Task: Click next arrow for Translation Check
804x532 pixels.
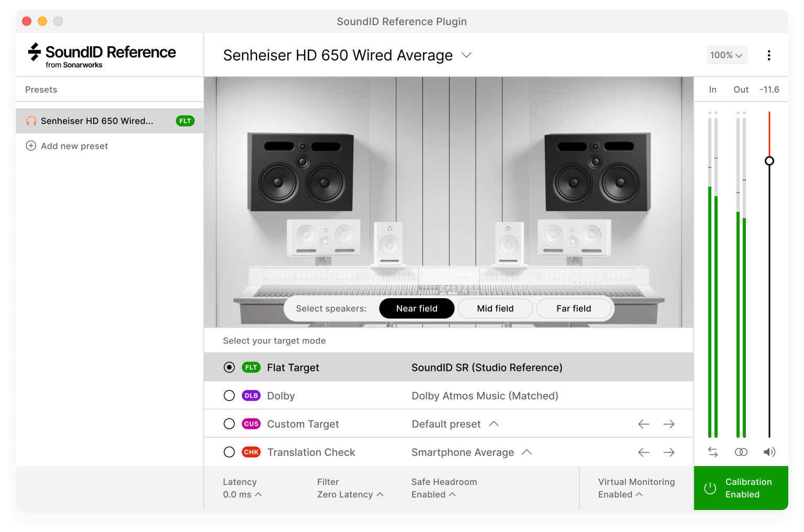Action: point(668,452)
